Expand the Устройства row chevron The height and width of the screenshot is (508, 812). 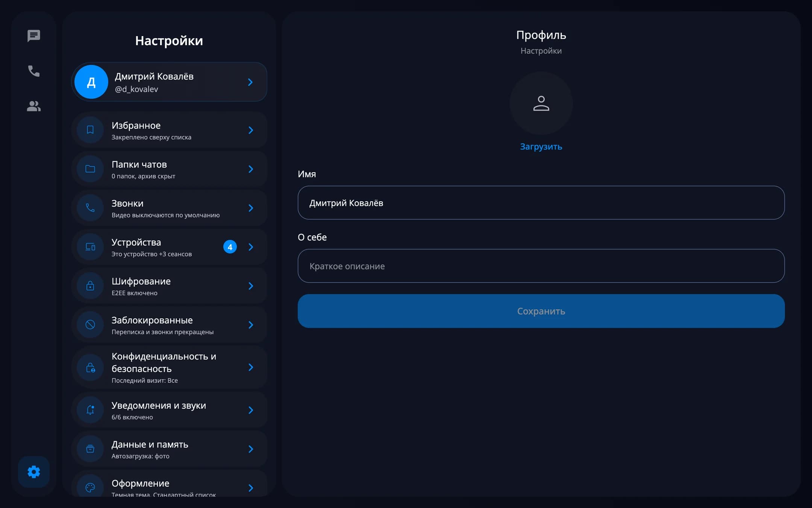(251, 247)
